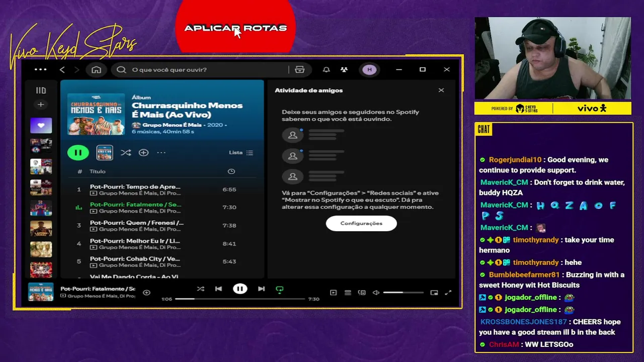Open the 'Grupo Menos É Mais' artist link
Screen dimensions: 644x362
point(172,125)
